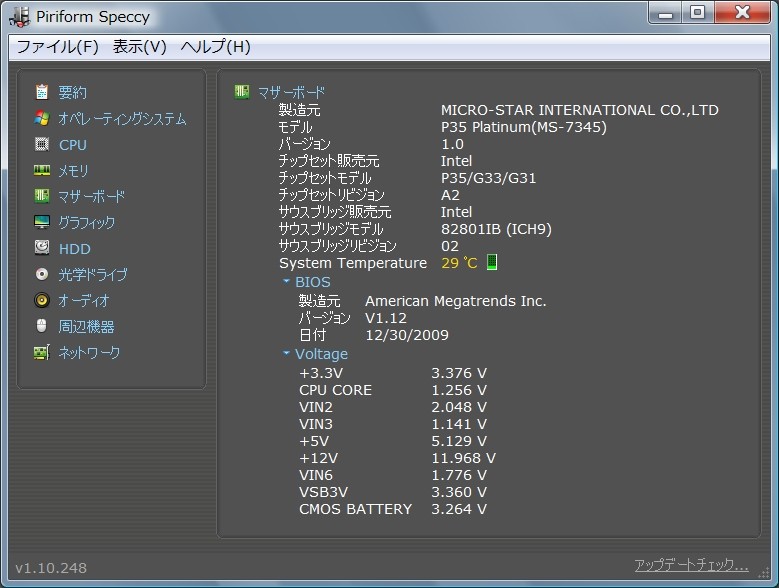Click the P35/G33/G31 chipset value

click(x=488, y=178)
